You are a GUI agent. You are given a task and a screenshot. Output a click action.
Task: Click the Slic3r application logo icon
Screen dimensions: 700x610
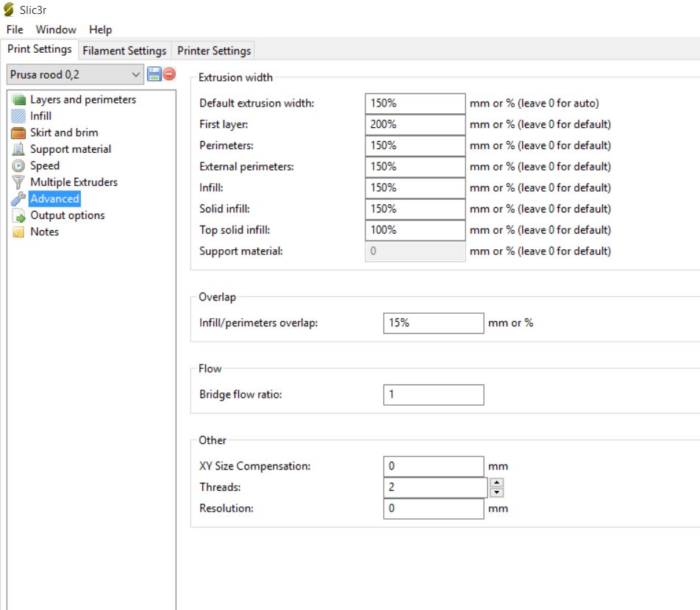9,10
